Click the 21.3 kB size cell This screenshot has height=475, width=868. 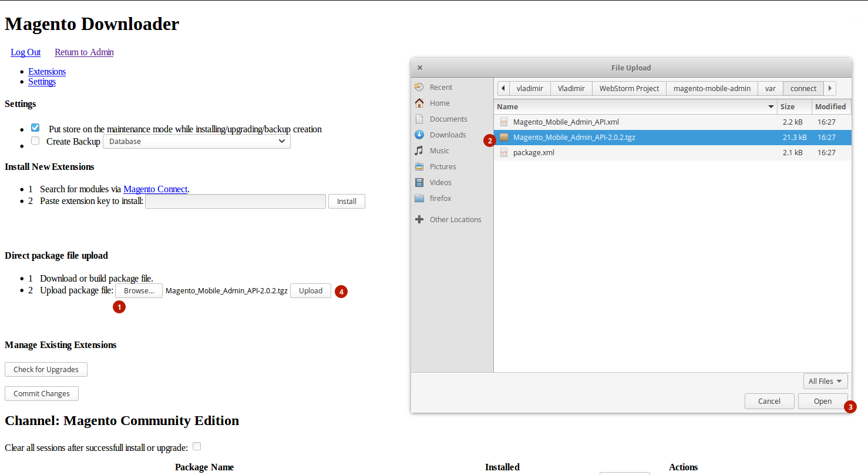795,137
